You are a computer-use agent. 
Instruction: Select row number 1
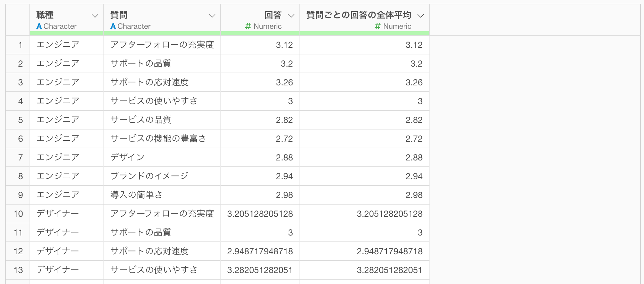point(20,45)
